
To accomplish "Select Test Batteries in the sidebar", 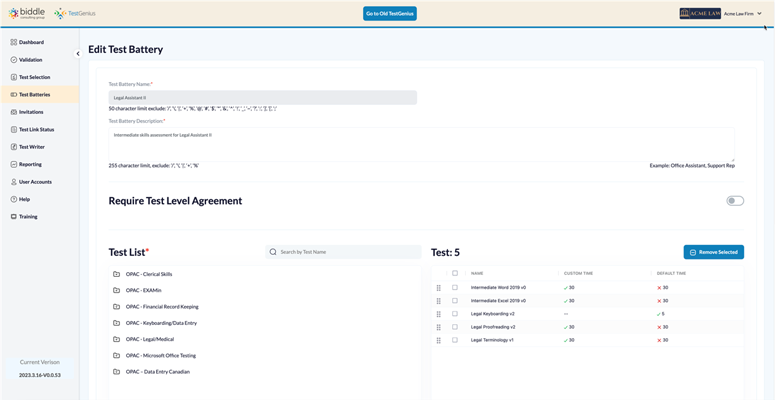I will 40,94.
